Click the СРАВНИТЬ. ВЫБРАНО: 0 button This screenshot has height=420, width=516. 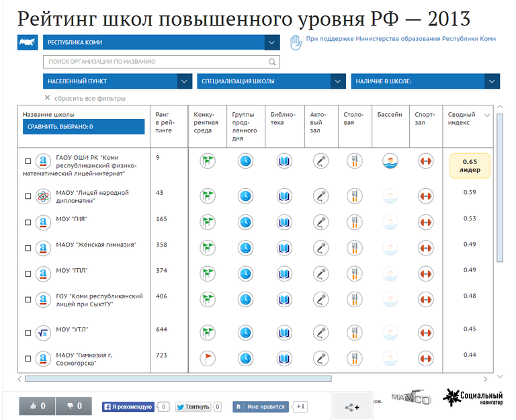pos(83,127)
